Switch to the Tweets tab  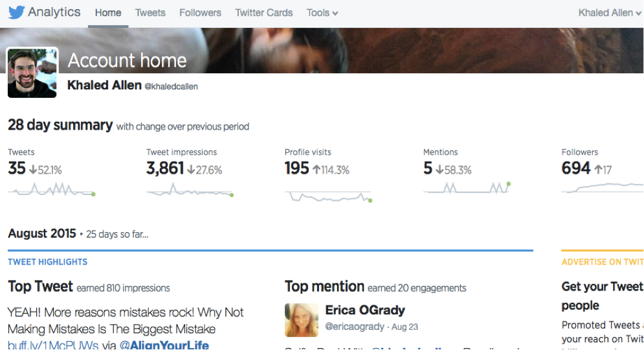point(150,13)
